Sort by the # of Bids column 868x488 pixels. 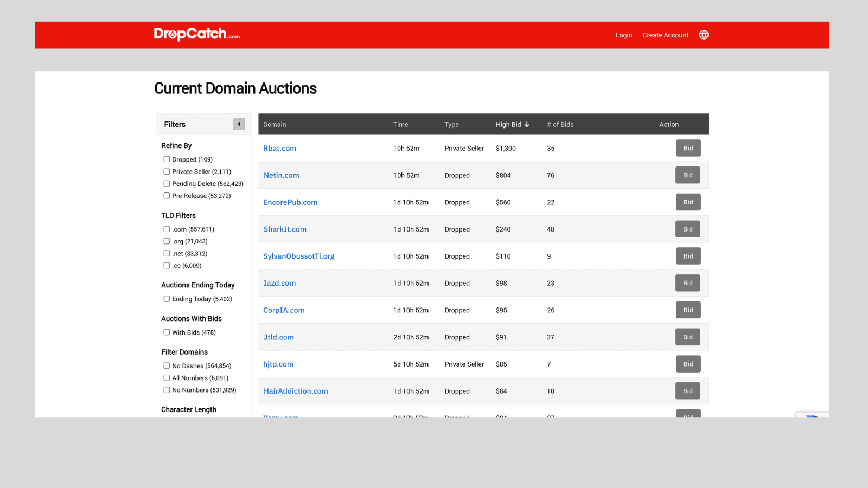tap(560, 125)
